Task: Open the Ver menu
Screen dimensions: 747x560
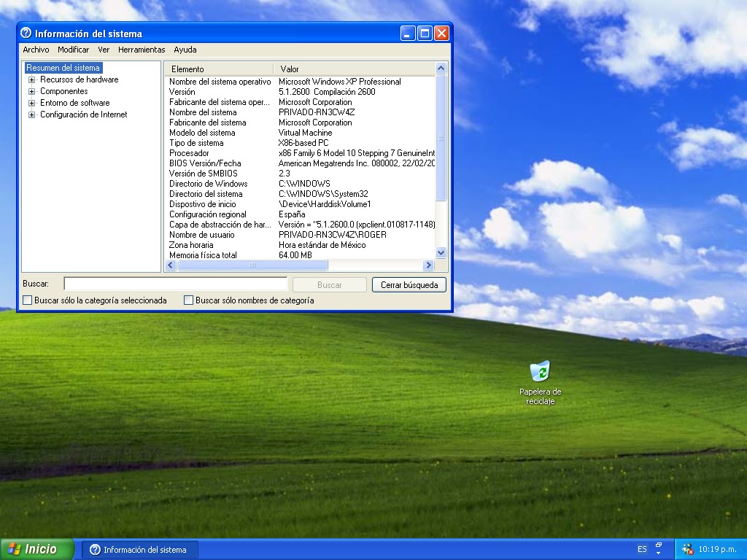Action: click(104, 50)
